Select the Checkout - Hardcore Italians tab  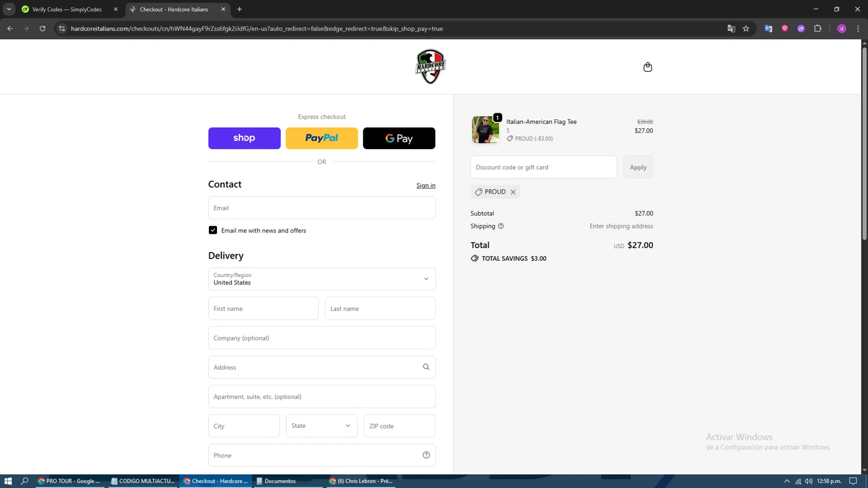click(x=177, y=9)
